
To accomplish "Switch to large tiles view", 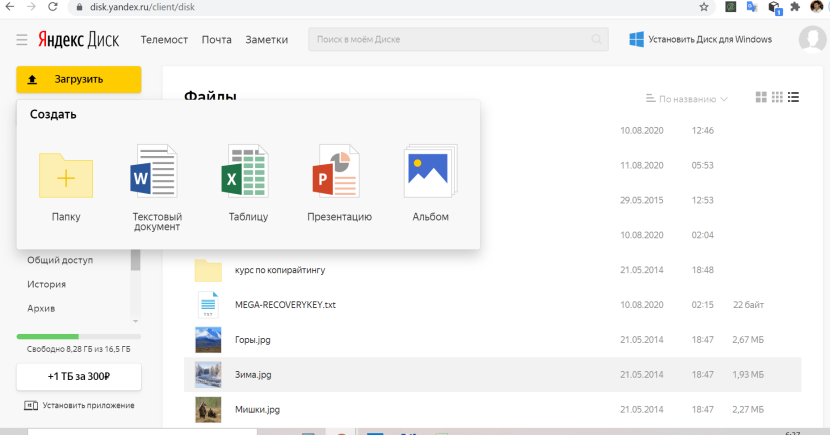I will (x=761, y=98).
